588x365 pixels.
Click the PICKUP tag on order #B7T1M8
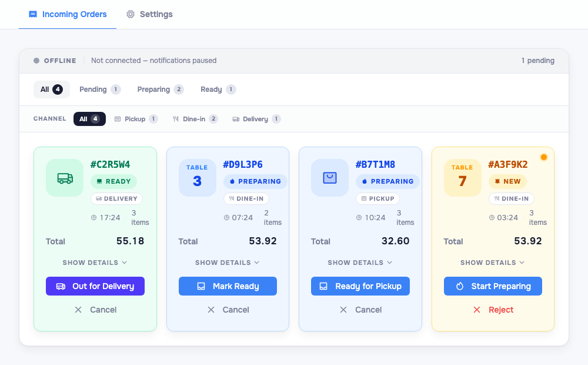[x=377, y=198]
